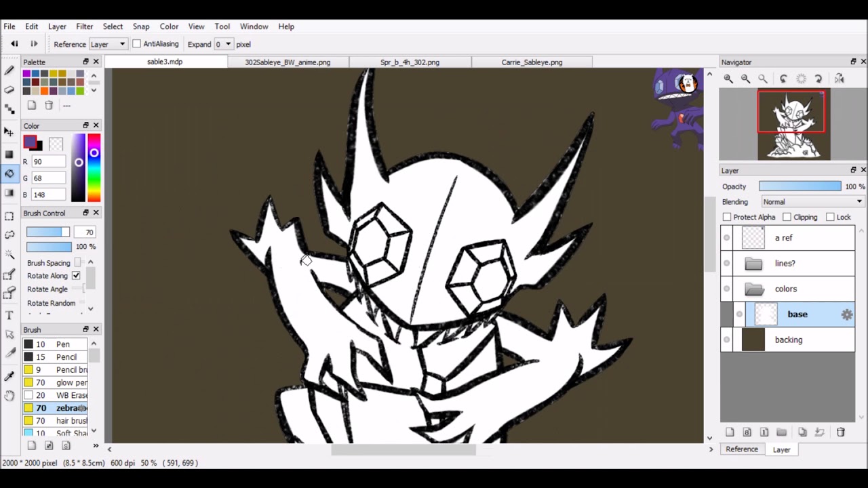This screenshot has height=488, width=868.
Task: Select the Select Eraser tool
Action: click(x=9, y=293)
